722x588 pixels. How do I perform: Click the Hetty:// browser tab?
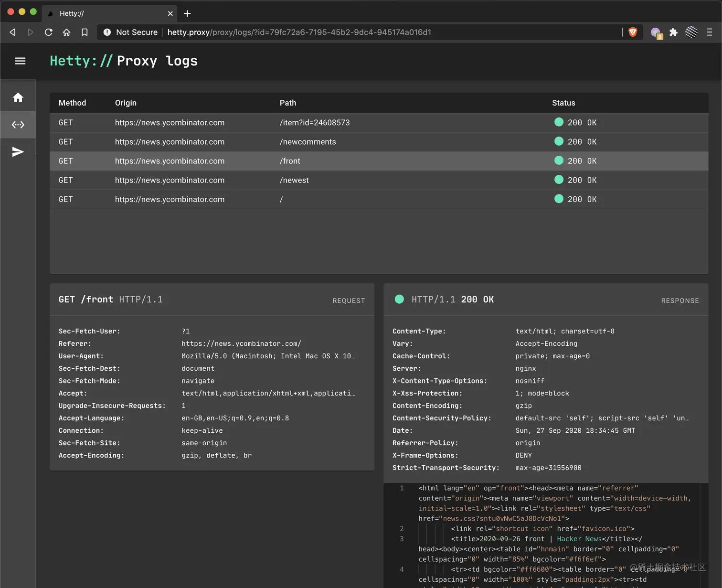coord(109,13)
